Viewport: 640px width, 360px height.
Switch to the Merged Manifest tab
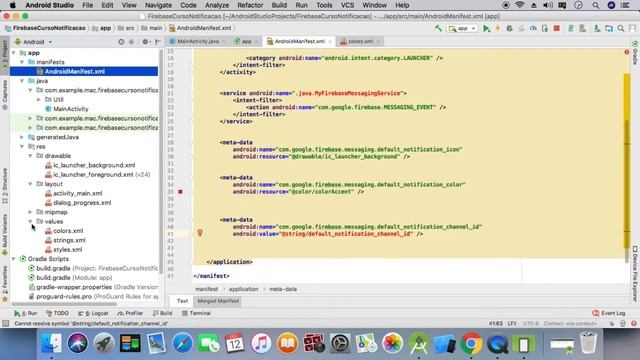point(218,301)
